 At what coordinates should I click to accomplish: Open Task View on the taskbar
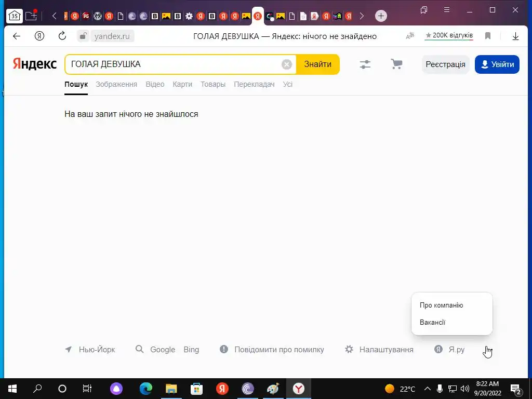pos(87,389)
